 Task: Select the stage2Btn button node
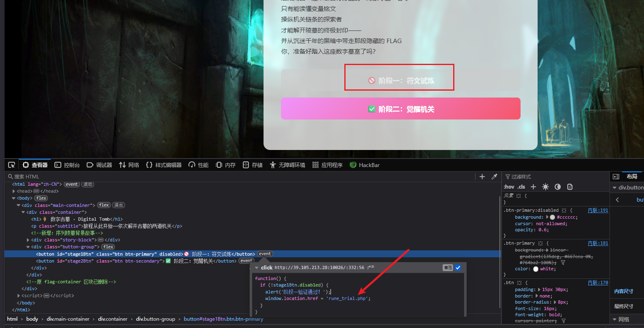coord(136,261)
